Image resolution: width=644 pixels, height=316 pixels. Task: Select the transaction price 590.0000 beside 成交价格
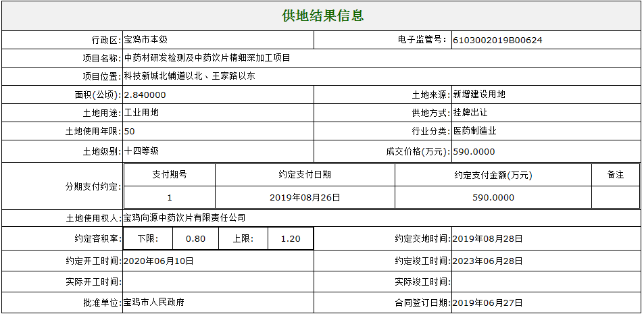pyautogui.click(x=474, y=151)
